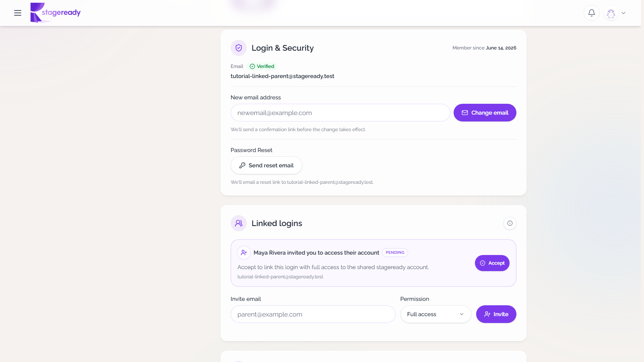644x362 pixels.
Task: Click the reset link helper text
Action: [302, 182]
